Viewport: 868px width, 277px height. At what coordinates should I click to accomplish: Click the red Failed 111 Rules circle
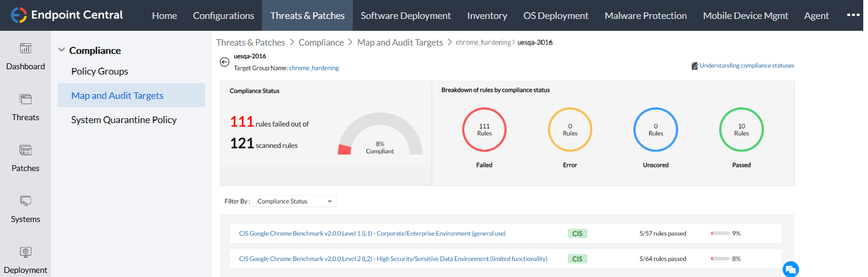click(x=484, y=130)
